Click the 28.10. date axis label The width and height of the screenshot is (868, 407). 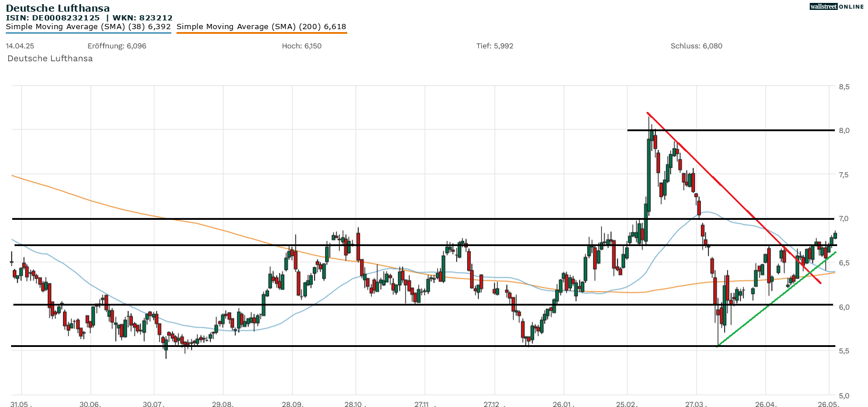pyautogui.click(x=355, y=404)
